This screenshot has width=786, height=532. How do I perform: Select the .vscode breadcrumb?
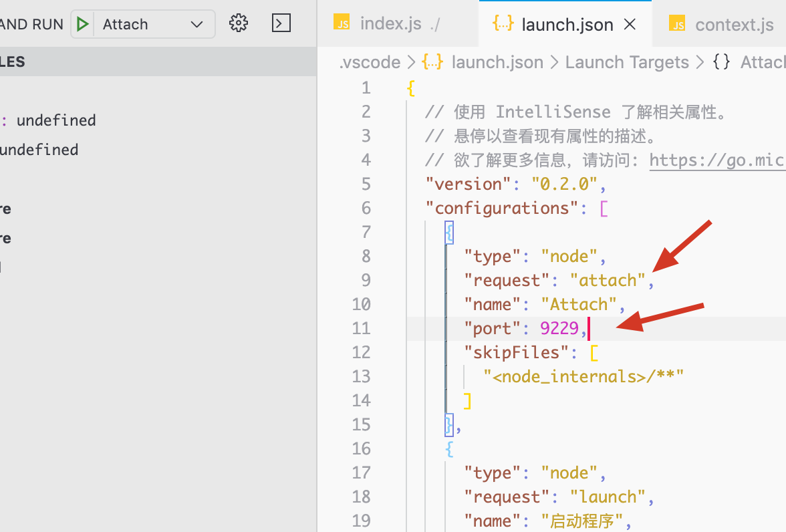[370, 62]
